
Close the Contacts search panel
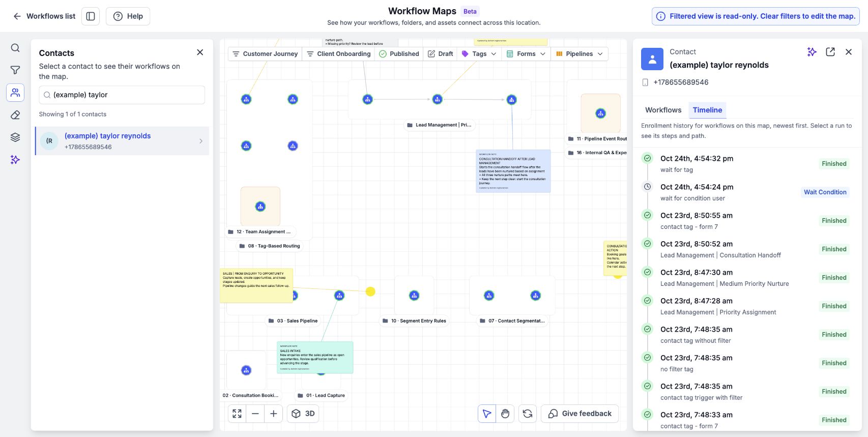pyautogui.click(x=200, y=52)
